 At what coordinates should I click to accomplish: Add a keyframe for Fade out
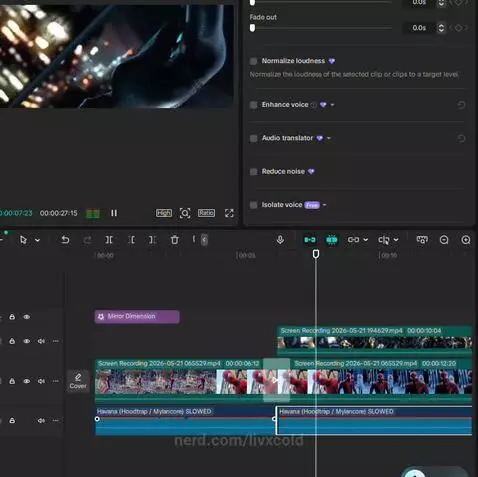click(458, 28)
